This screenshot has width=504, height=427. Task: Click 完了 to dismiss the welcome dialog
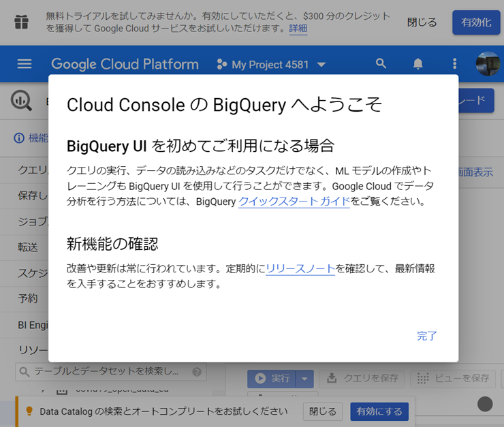[x=426, y=336]
